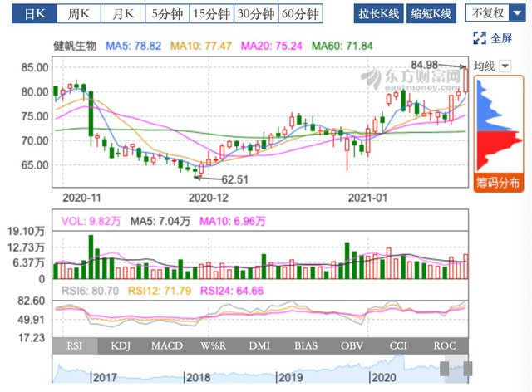Show the OBV indicator

tap(352, 345)
